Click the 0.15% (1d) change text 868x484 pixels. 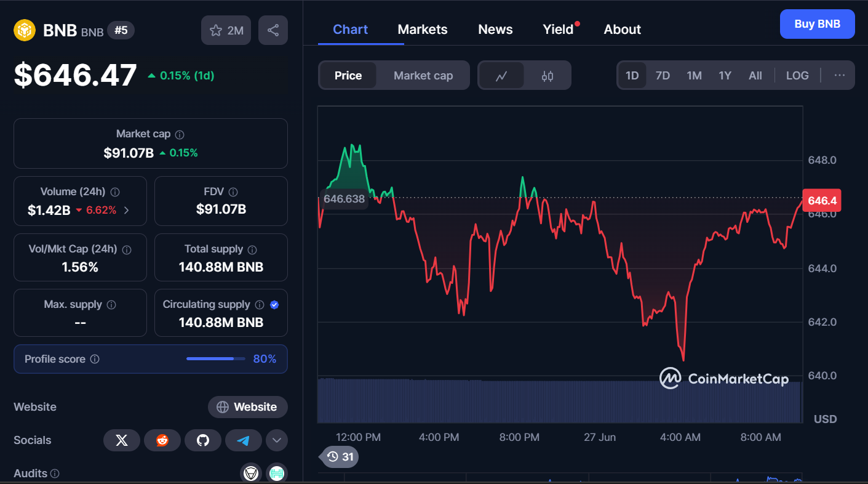(187, 76)
